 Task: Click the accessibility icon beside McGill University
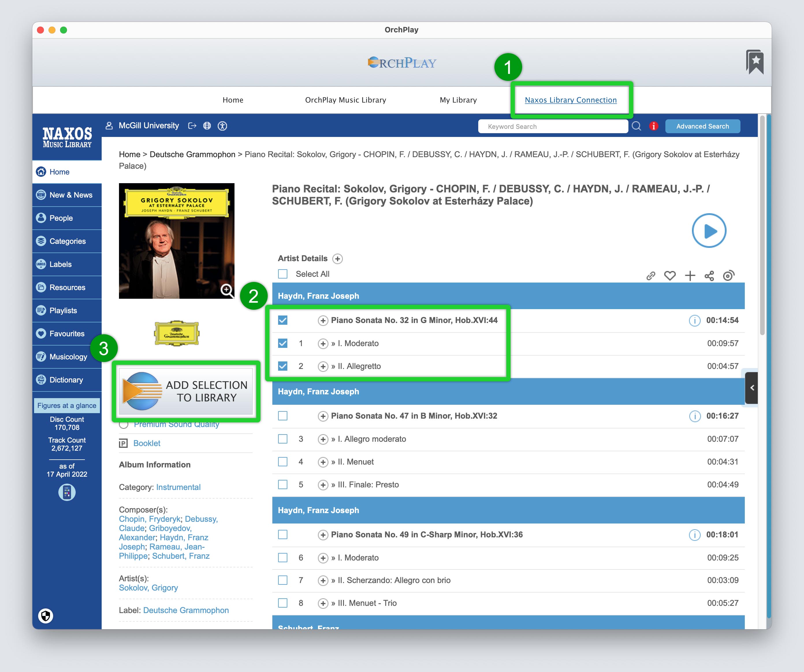(222, 126)
